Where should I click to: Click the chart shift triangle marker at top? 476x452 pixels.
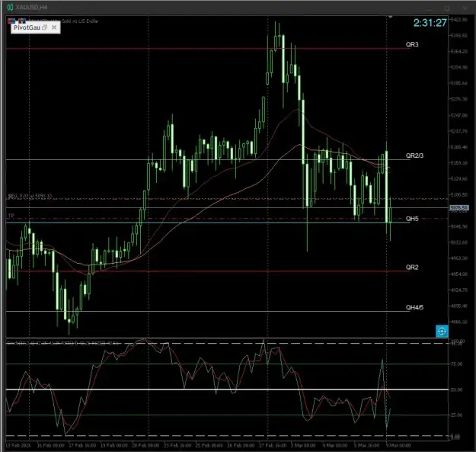pos(390,17)
